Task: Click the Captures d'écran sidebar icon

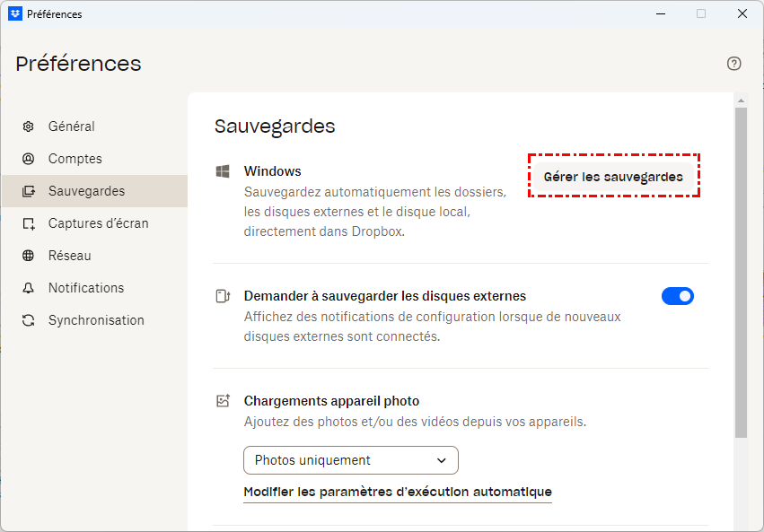Action: tap(29, 223)
